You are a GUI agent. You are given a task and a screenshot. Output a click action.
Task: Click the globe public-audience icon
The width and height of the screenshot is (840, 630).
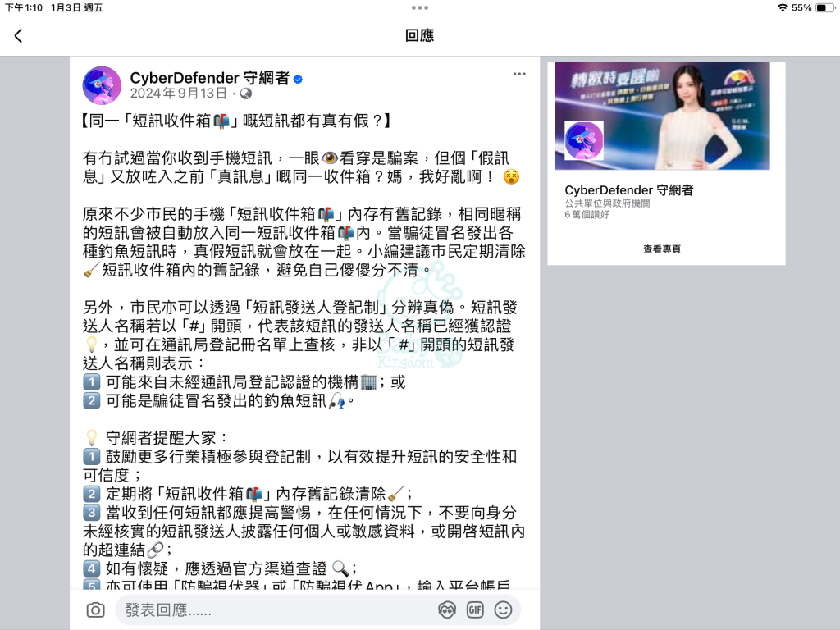(246, 94)
